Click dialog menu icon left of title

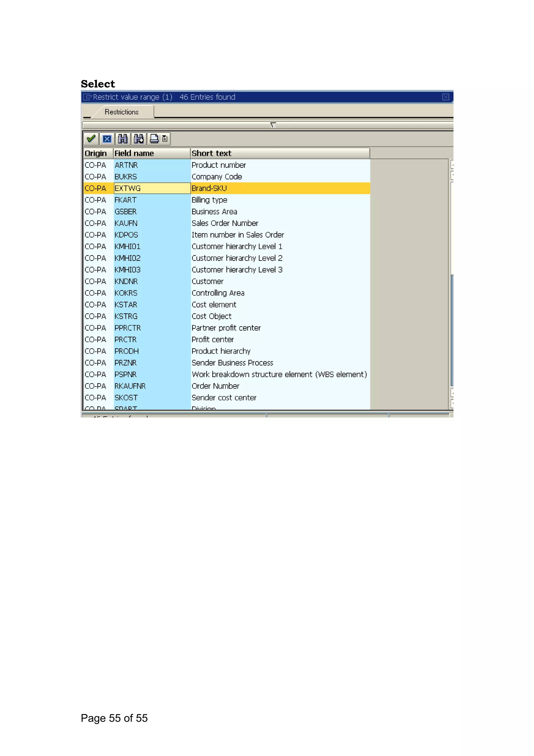coord(88,97)
